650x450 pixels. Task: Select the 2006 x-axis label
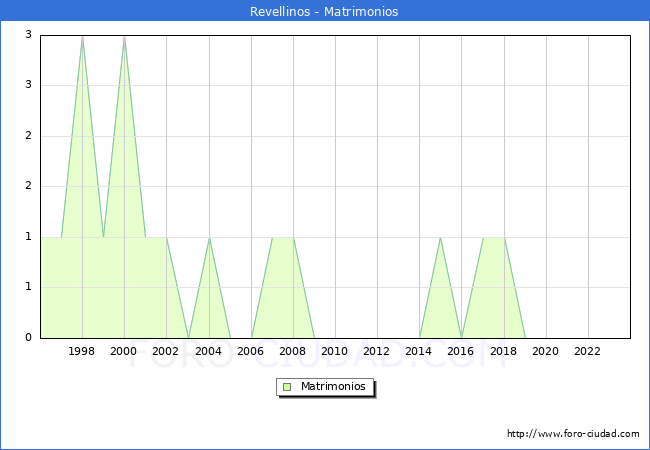click(x=250, y=351)
